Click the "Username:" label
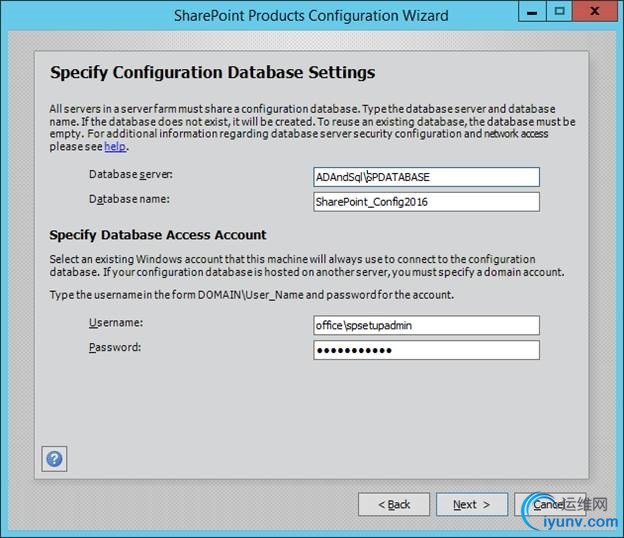The height and width of the screenshot is (538, 624). coord(116,323)
